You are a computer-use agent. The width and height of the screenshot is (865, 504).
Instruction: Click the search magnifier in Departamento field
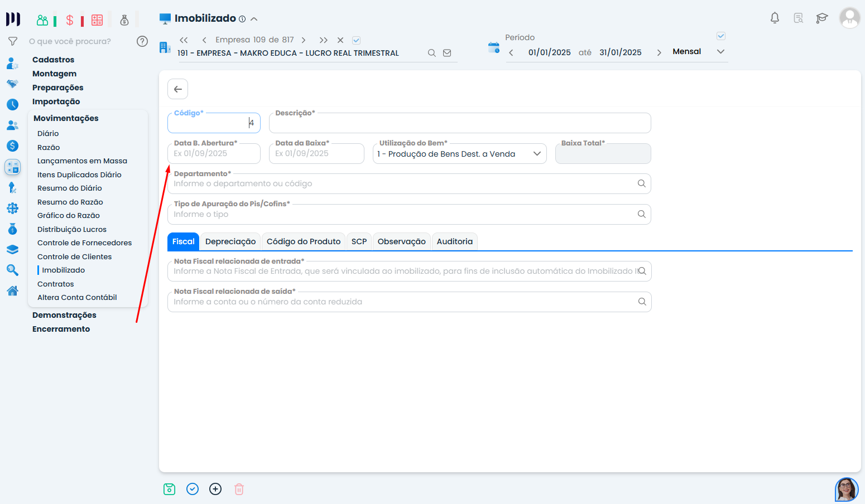click(641, 183)
